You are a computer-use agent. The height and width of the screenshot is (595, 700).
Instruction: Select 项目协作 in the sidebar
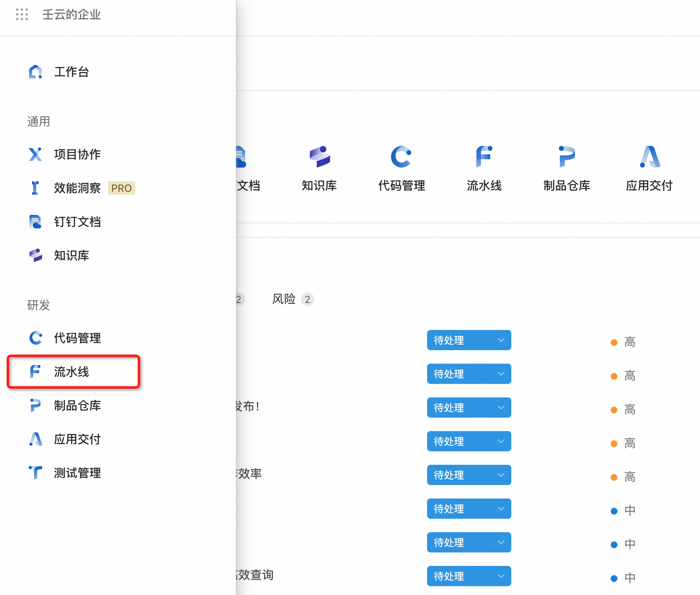pyautogui.click(x=77, y=154)
